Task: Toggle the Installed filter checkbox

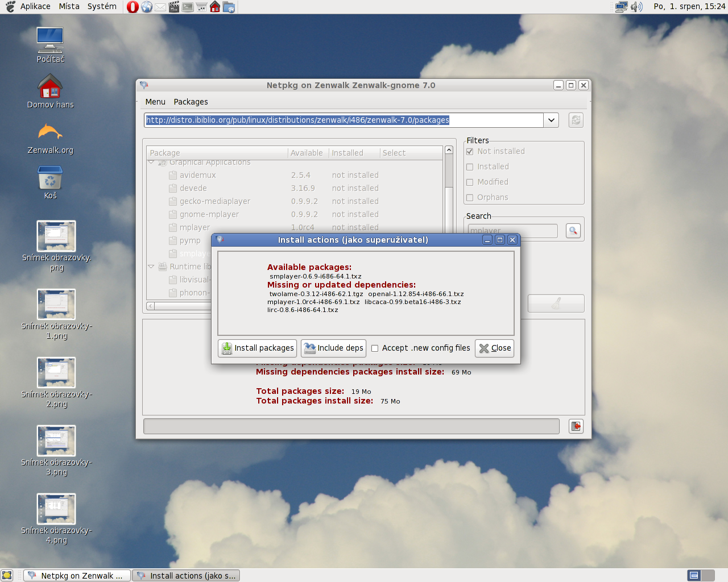Action: coord(470,167)
